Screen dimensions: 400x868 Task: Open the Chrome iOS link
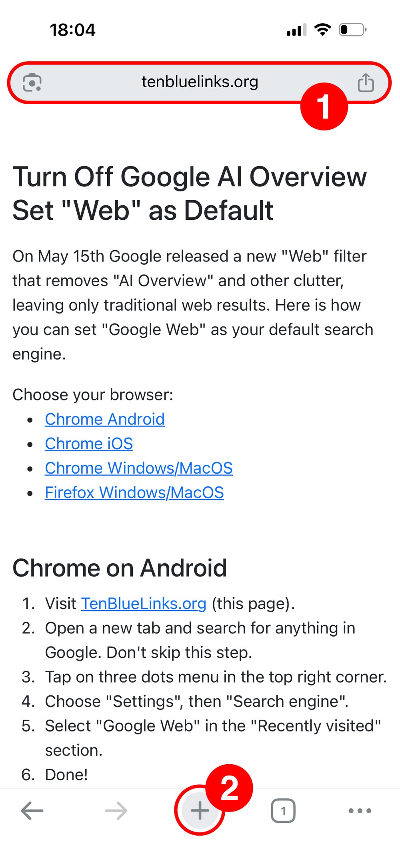pyautogui.click(x=89, y=444)
